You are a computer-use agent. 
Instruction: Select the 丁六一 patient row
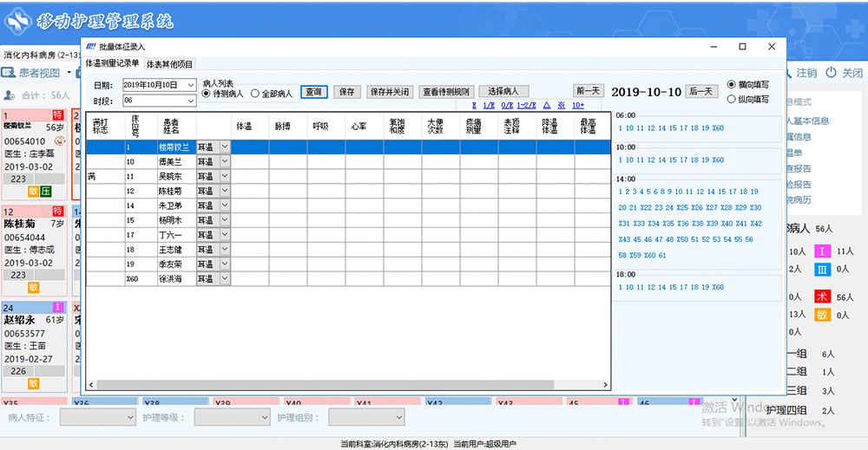tap(348, 234)
